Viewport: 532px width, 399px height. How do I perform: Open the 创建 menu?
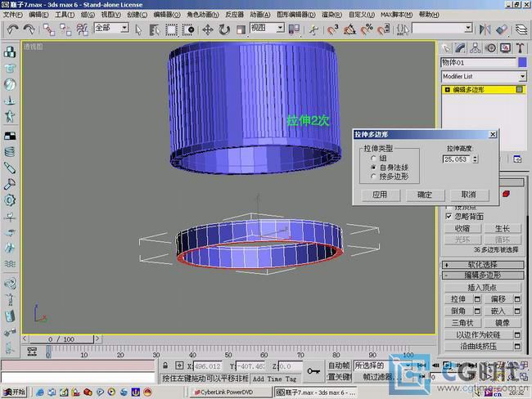point(137,15)
